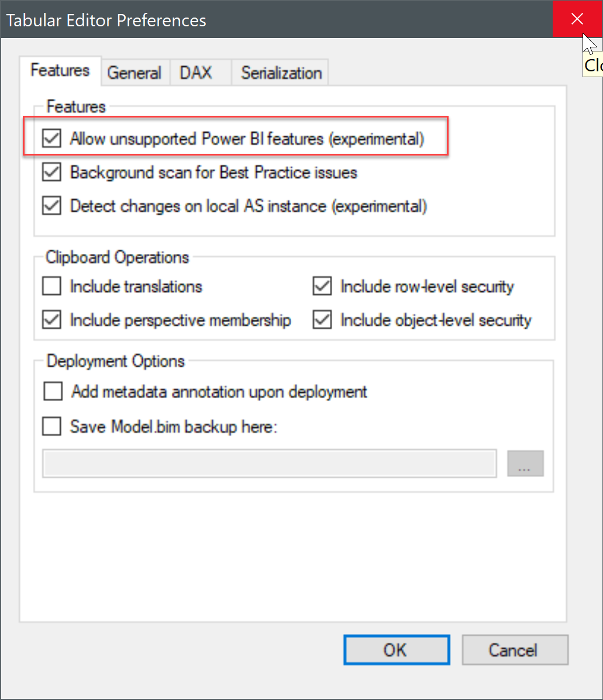The height and width of the screenshot is (700, 603).
Task: Disable Allow unsupported Power BI features
Action: pyautogui.click(x=52, y=139)
